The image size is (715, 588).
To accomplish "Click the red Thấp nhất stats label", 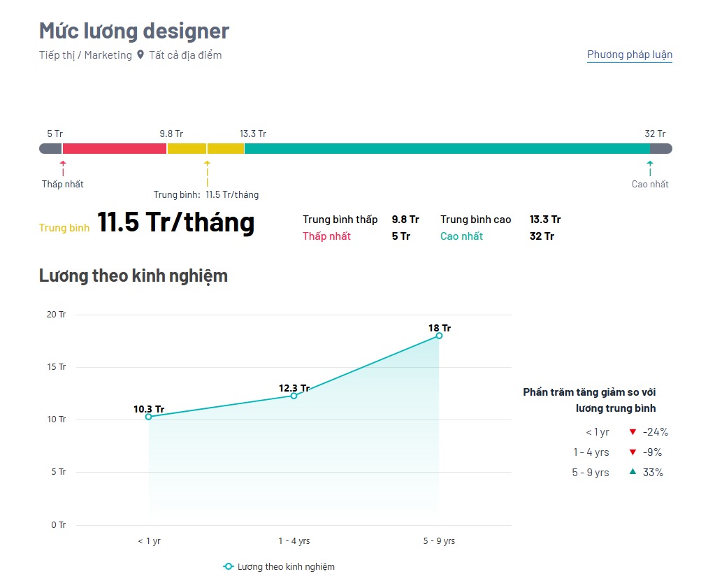I will [x=327, y=236].
